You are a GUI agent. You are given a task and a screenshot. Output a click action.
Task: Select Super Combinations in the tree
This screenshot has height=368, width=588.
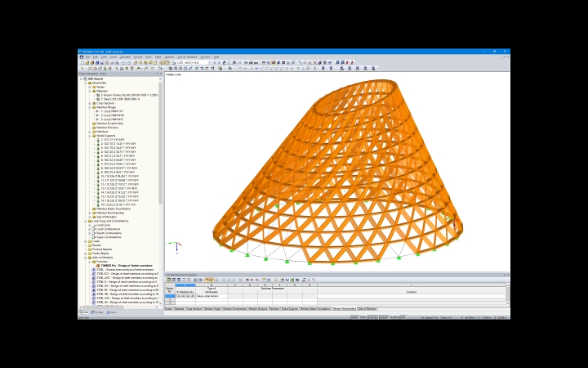109,237
